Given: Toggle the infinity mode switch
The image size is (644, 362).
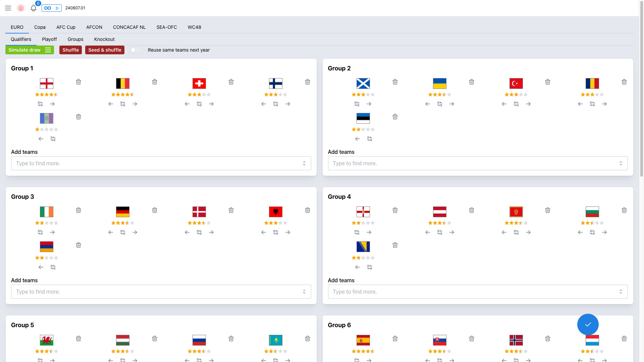Looking at the screenshot, I should point(48,8).
